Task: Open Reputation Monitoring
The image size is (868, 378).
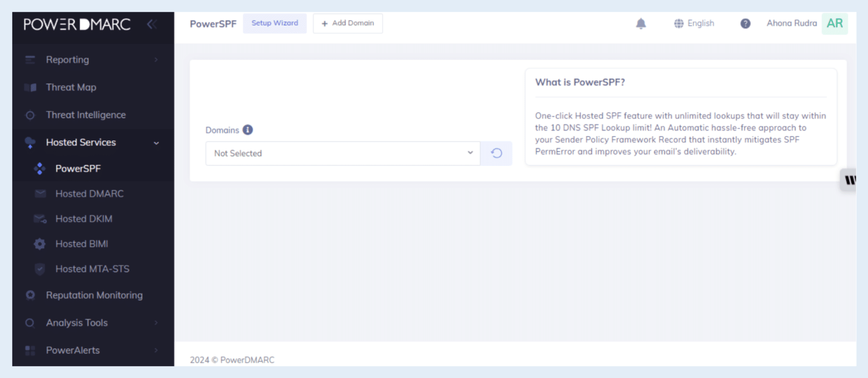Action: point(93,295)
